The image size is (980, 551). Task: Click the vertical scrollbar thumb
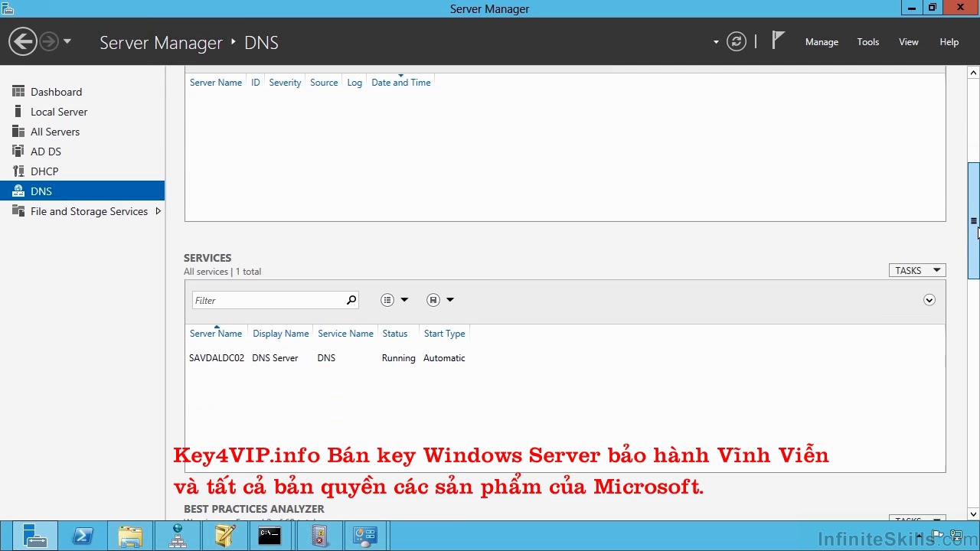click(973, 221)
